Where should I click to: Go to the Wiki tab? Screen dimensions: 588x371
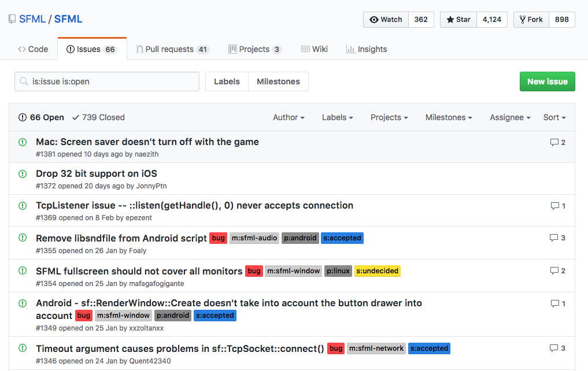[315, 49]
